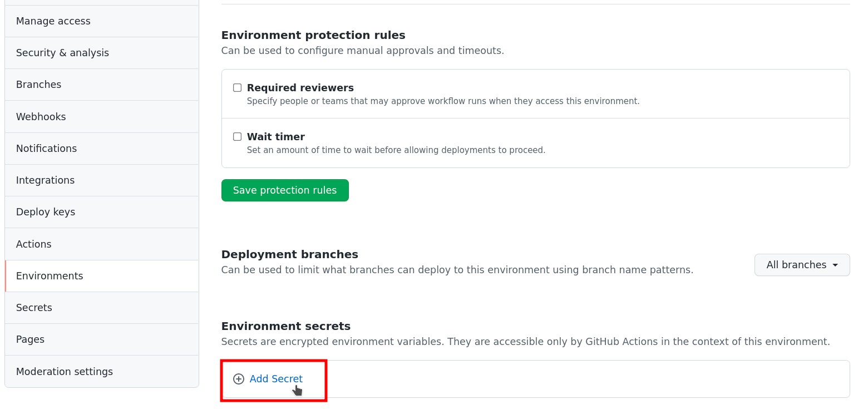This screenshot has width=868, height=409.
Task: Open the Pages settings section
Action: click(x=30, y=339)
